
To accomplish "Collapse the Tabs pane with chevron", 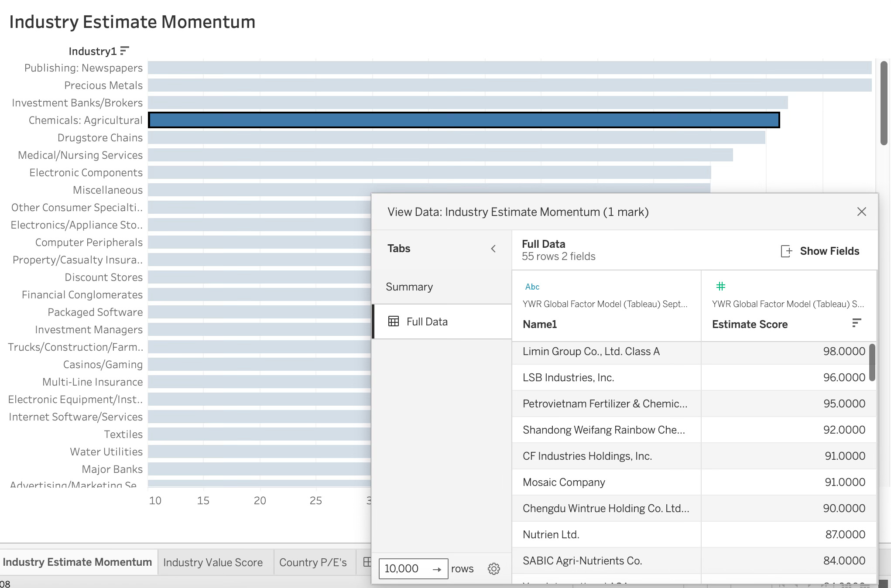I will point(493,249).
